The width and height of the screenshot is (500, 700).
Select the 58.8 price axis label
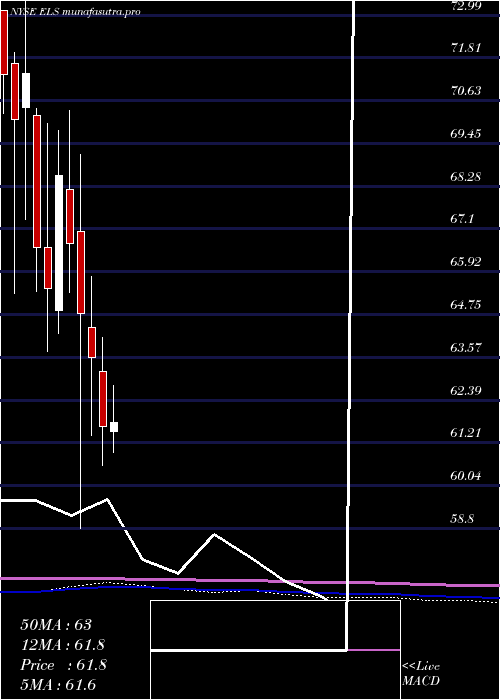pos(462,519)
